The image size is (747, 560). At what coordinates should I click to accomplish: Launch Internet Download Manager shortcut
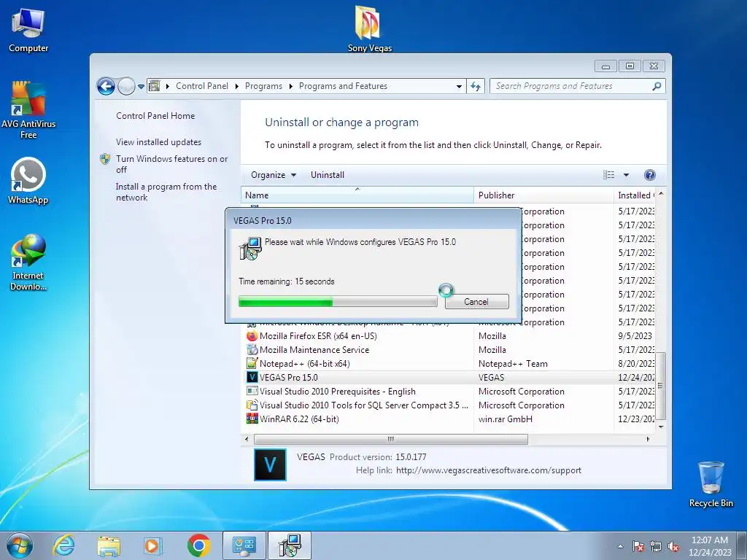click(x=28, y=262)
